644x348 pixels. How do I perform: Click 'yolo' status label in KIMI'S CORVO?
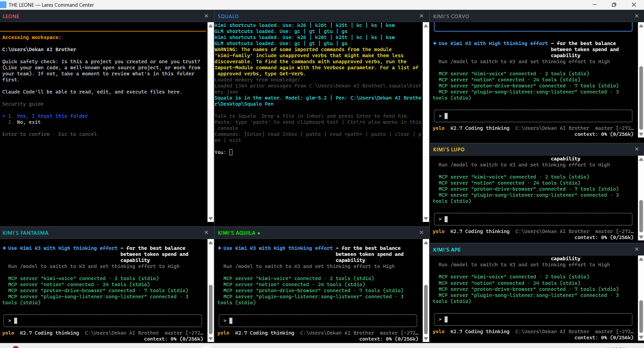point(439,128)
